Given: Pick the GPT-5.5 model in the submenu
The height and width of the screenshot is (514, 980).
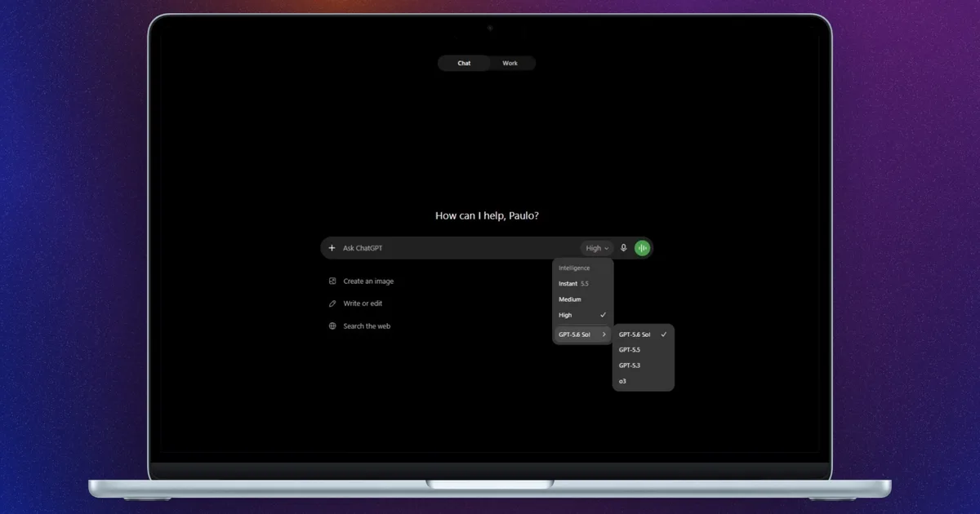Looking at the screenshot, I should [x=644, y=350].
